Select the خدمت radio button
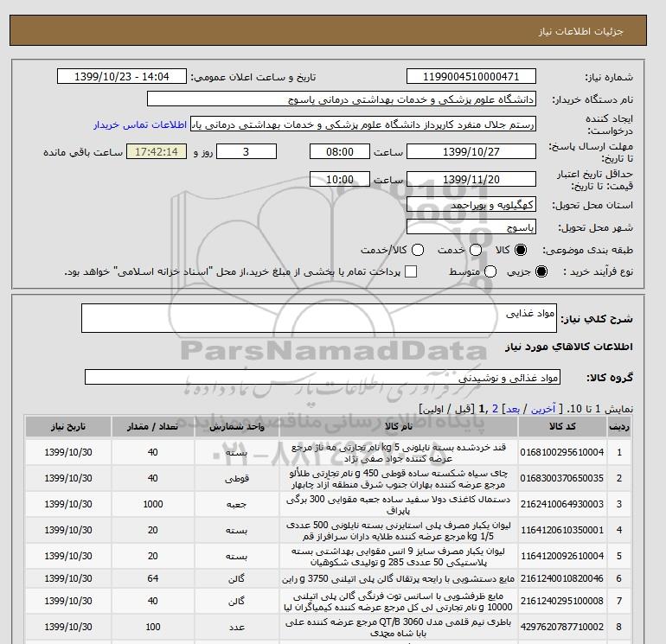Image resolution: width=666 pixels, height=644 pixels. point(476,250)
